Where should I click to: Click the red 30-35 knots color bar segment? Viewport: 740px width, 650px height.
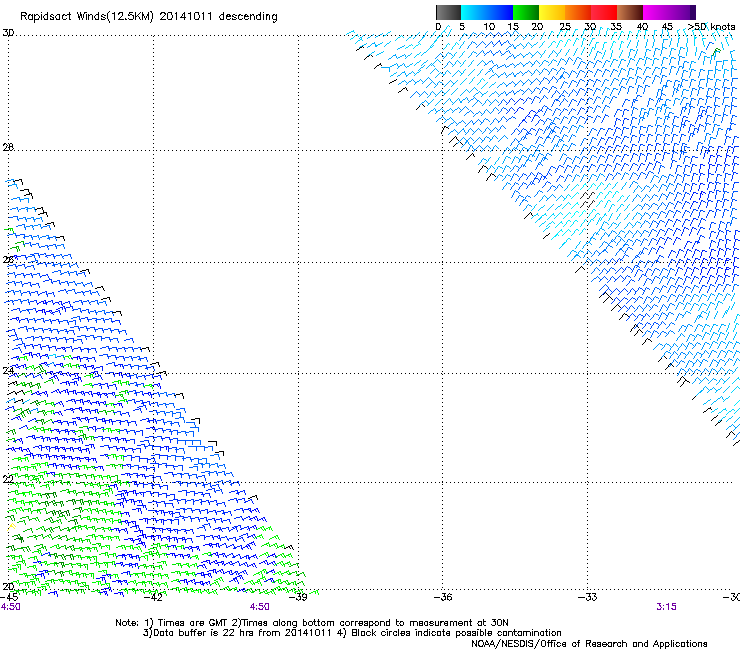[x=604, y=12]
